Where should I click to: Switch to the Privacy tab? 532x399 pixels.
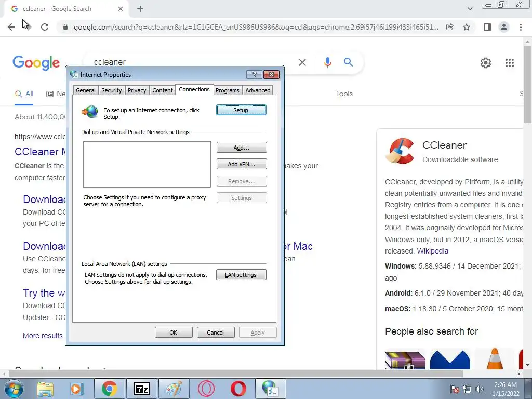pyautogui.click(x=137, y=90)
